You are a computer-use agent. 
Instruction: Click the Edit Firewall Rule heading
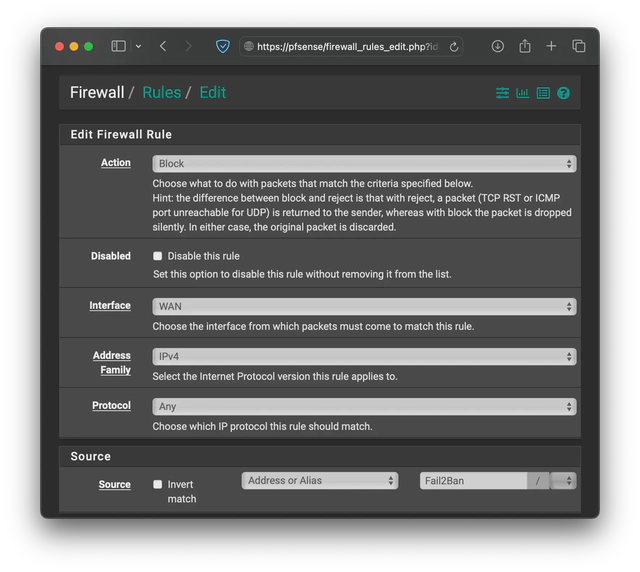coord(121,134)
